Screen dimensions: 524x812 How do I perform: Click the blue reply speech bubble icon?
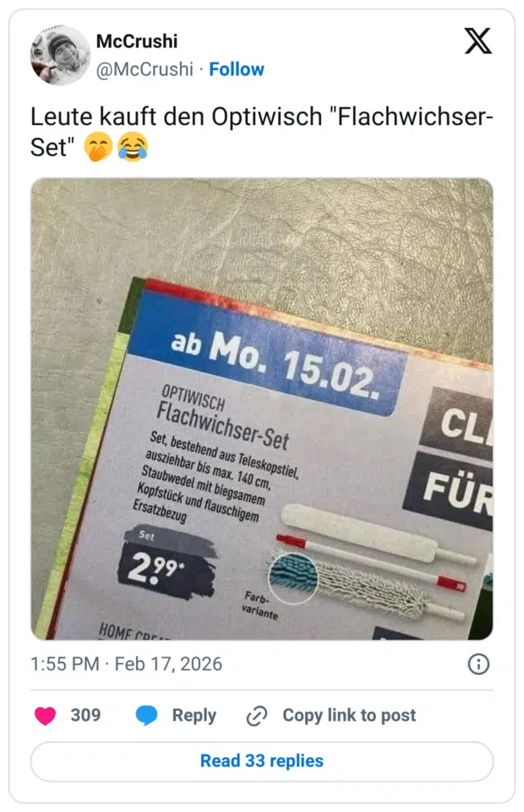coord(146,716)
